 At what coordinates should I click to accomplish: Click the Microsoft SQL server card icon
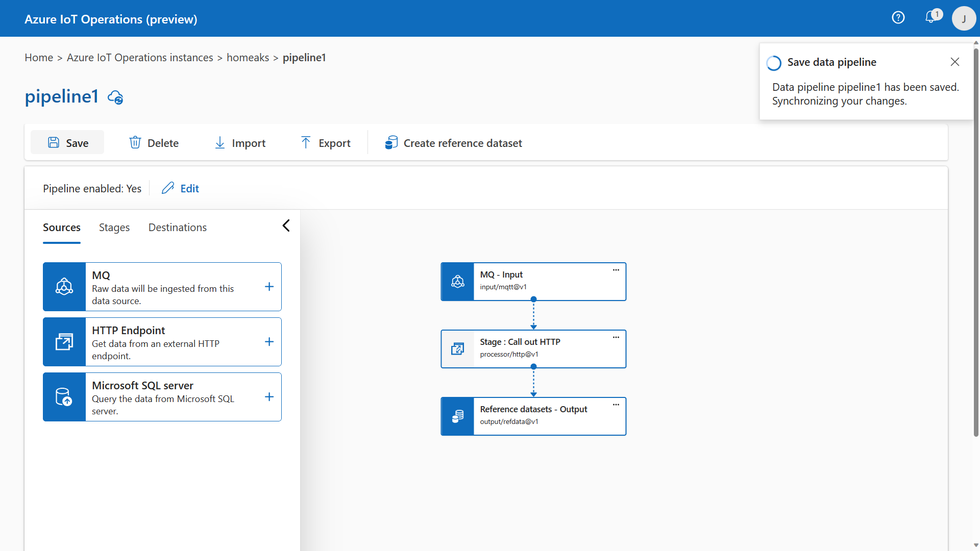tap(64, 397)
